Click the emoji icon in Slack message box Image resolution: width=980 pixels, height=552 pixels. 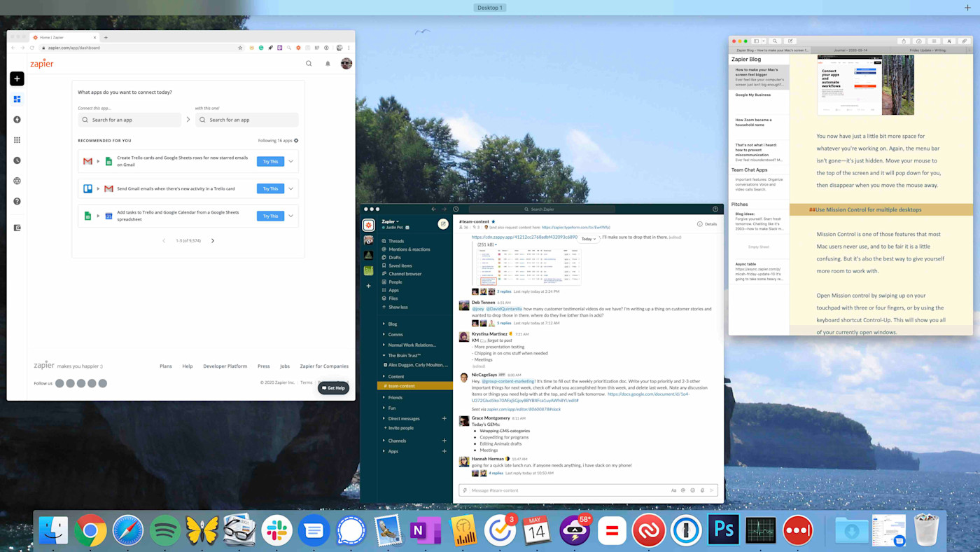point(693,490)
